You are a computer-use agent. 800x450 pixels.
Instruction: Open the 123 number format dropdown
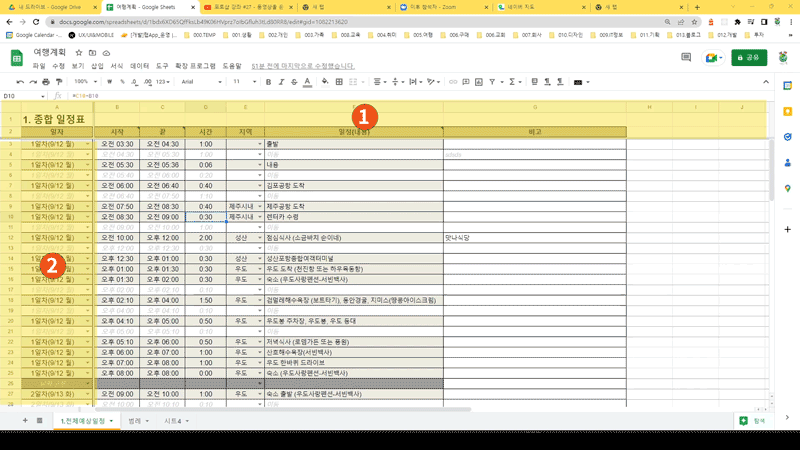[163, 82]
